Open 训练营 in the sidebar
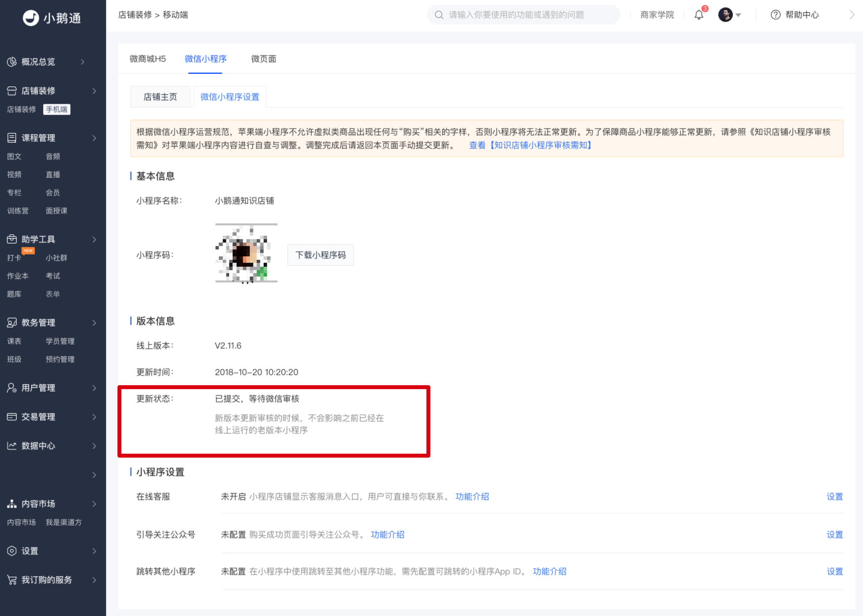Screen dimensions: 863x616 (x=18, y=211)
